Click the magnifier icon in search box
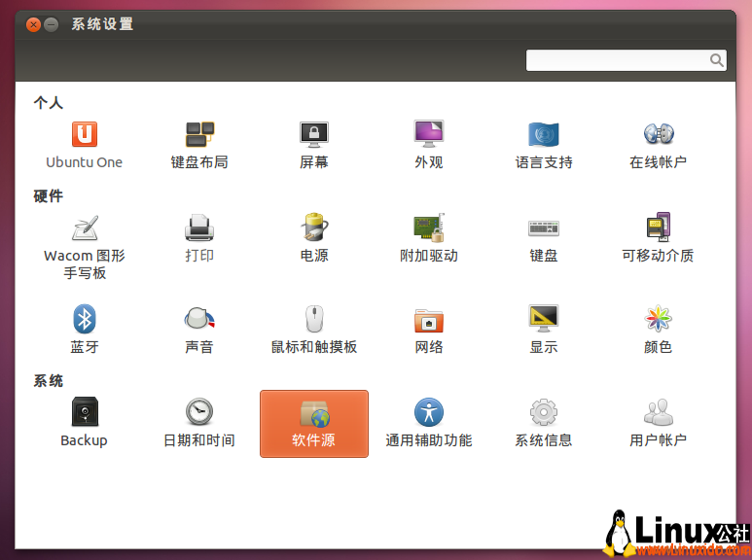This screenshot has width=752, height=560. [x=717, y=60]
